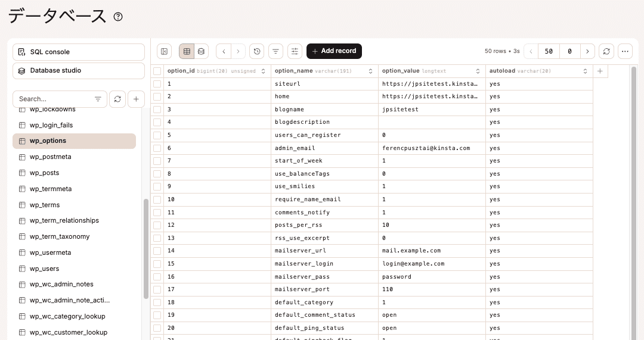Switch to the stacked schema view icon
This screenshot has width=644, height=340.
pos(202,51)
